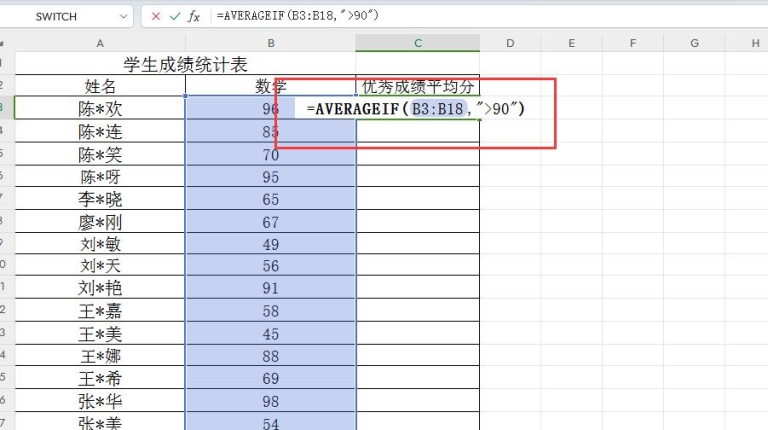Select the 姓名 header cell
The height and width of the screenshot is (430, 768).
(x=100, y=86)
